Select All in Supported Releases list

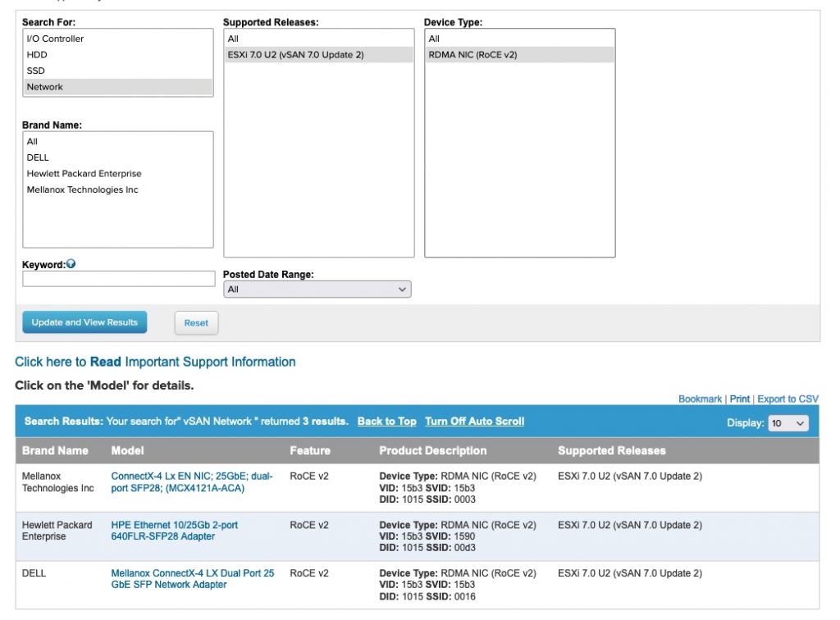[233, 39]
